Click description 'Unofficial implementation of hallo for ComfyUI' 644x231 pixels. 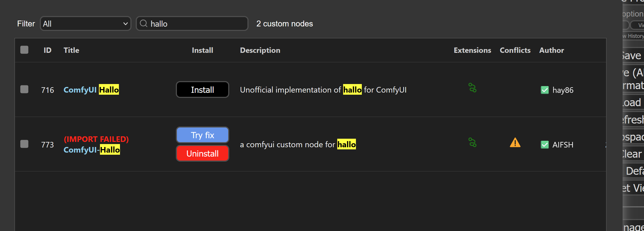(323, 90)
